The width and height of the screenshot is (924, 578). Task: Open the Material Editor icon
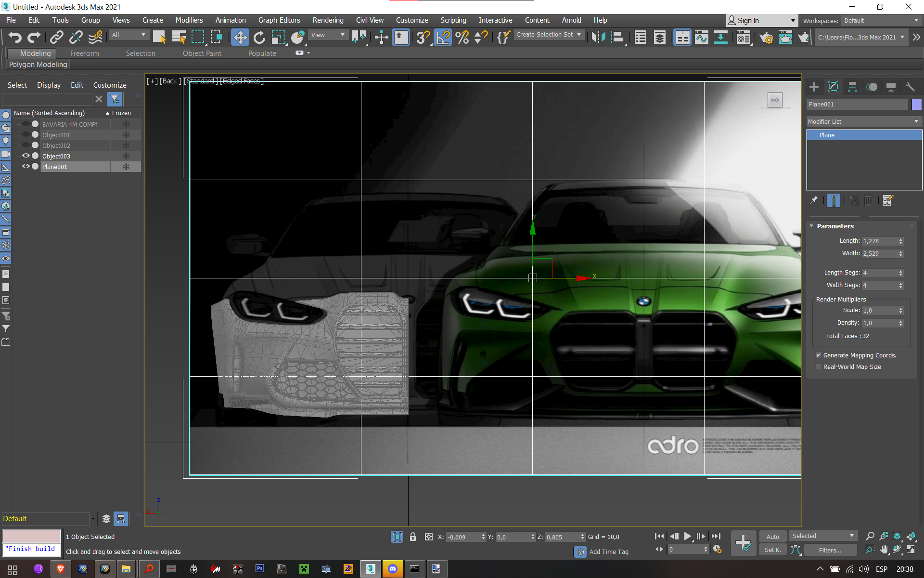point(744,37)
